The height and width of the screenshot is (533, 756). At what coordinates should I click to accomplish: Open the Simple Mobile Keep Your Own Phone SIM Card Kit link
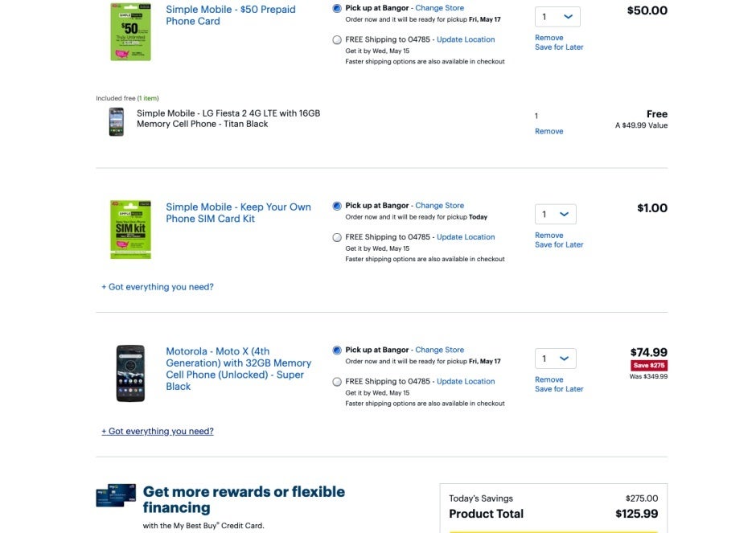coord(238,212)
